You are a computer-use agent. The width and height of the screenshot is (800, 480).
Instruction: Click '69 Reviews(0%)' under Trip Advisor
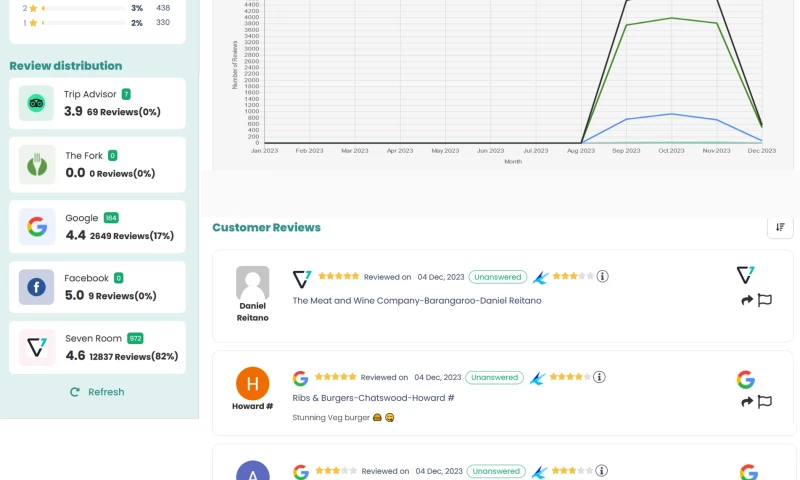(123, 112)
